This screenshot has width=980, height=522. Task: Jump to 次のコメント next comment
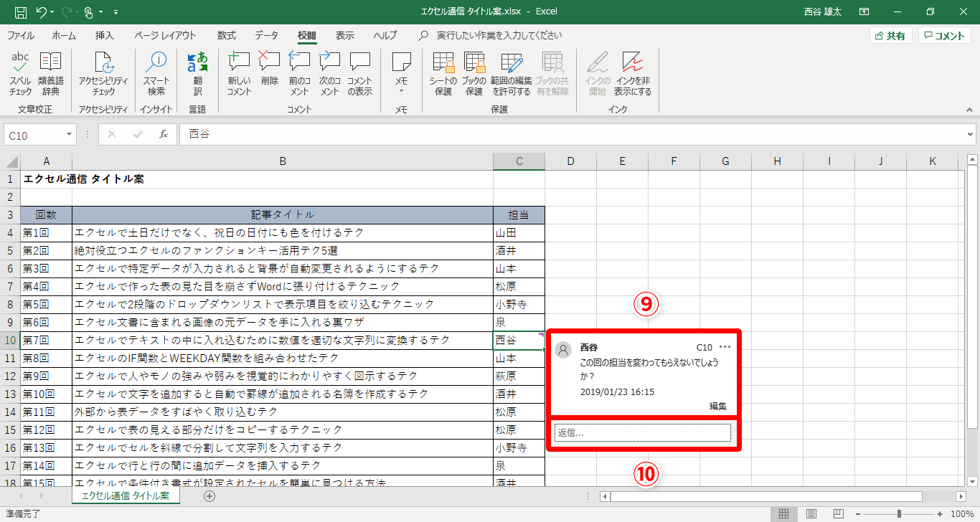(329, 74)
